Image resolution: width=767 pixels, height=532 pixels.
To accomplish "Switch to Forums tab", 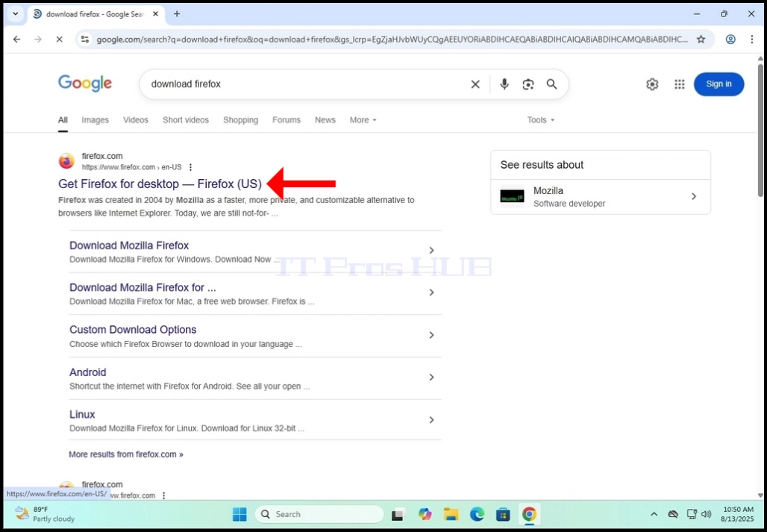I will tap(287, 120).
